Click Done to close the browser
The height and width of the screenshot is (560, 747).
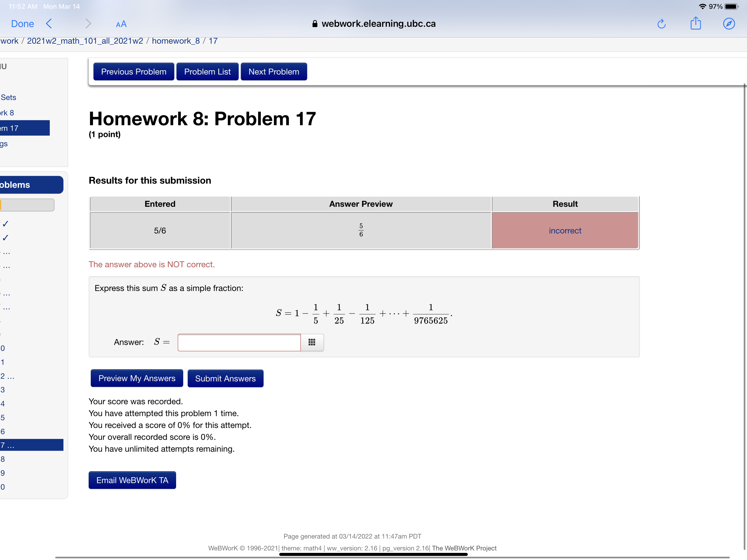click(x=22, y=24)
